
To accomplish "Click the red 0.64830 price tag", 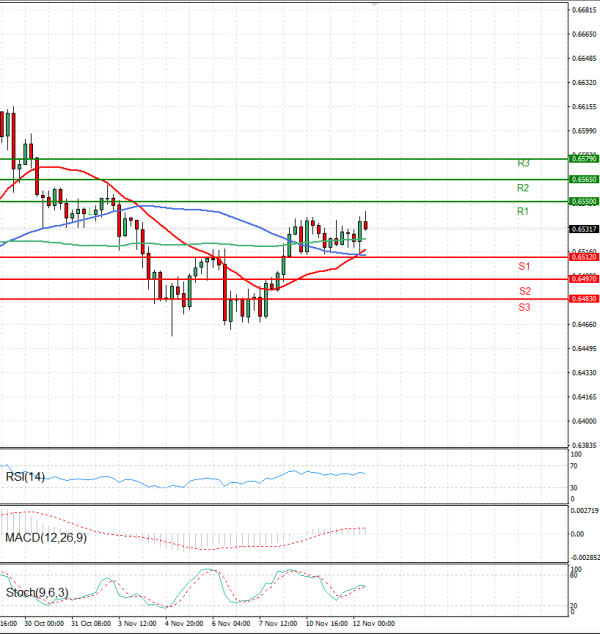I will click(583, 298).
